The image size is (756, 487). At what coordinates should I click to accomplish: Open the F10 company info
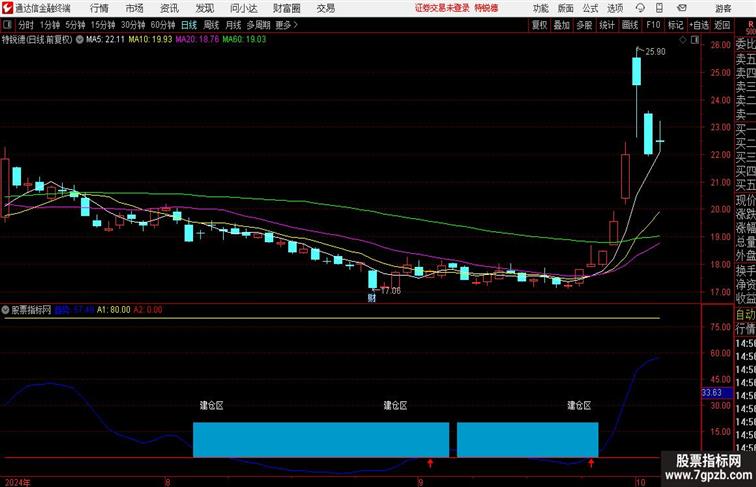click(x=653, y=25)
